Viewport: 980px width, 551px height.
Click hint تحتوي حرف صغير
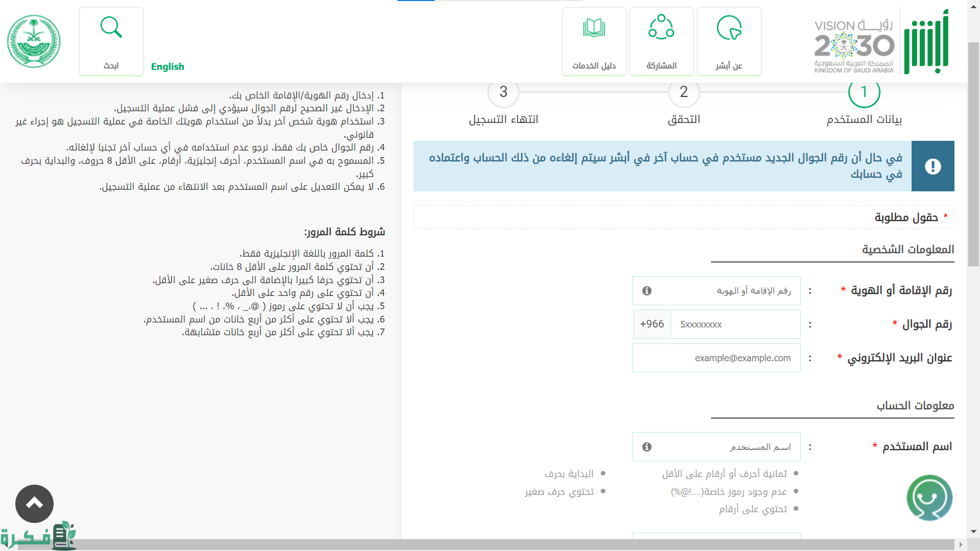click(x=559, y=492)
